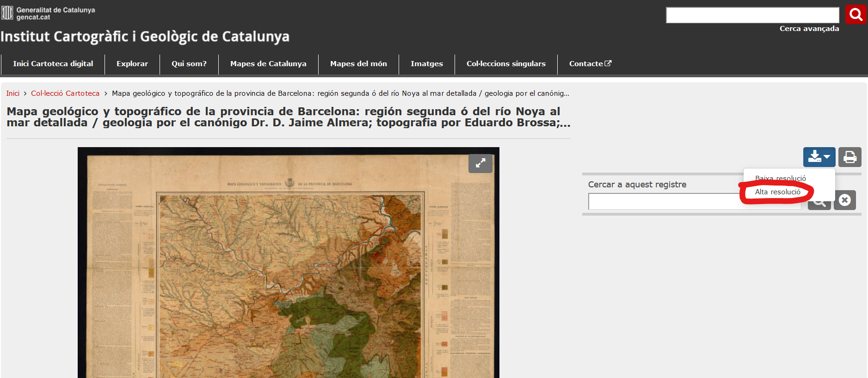Click the map record title heading
This screenshot has width=868, height=378.
point(289,117)
